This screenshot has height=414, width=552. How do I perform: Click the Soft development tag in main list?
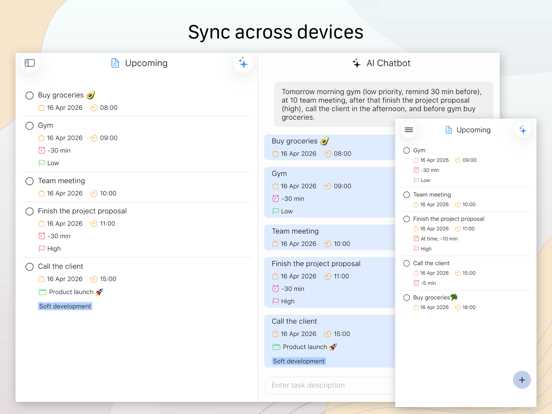point(65,306)
